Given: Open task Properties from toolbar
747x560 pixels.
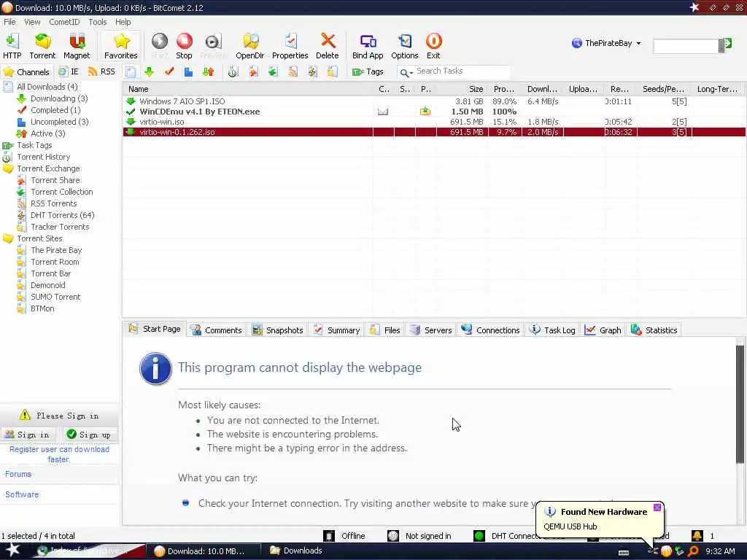Looking at the screenshot, I should tap(290, 46).
